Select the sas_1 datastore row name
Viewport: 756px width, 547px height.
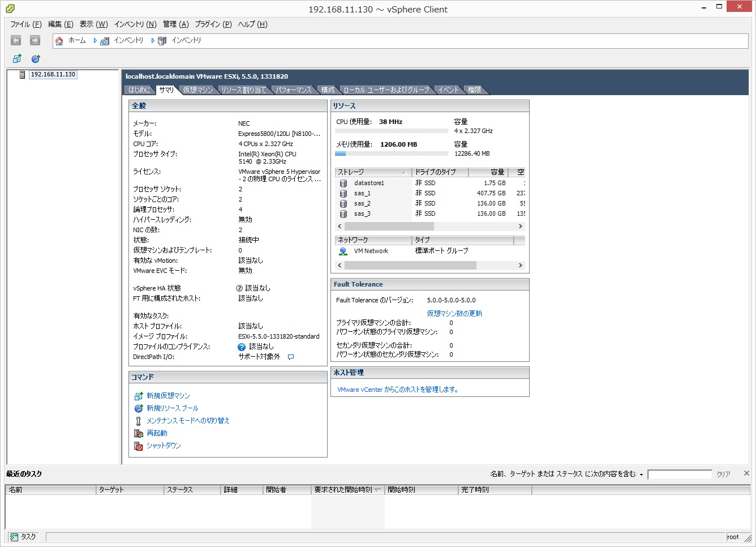[362, 194]
